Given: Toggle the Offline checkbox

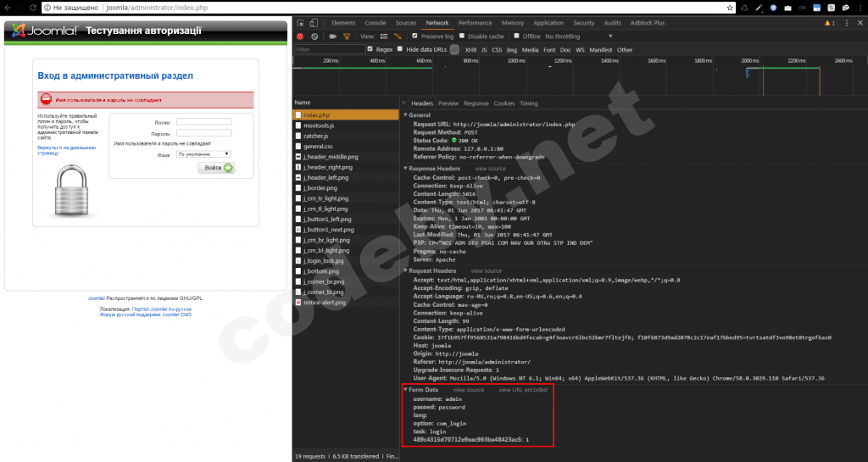Looking at the screenshot, I should coord(516,36).
